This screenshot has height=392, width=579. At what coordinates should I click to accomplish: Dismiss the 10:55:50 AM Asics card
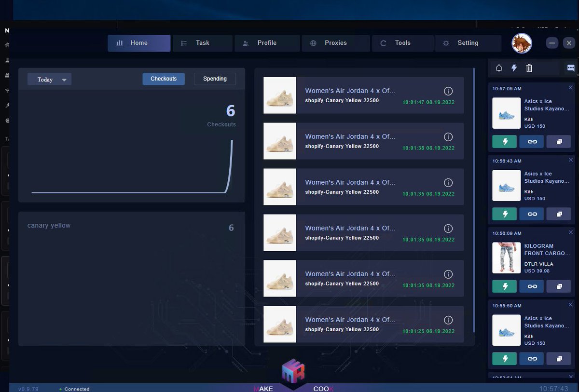coord(571,305)
